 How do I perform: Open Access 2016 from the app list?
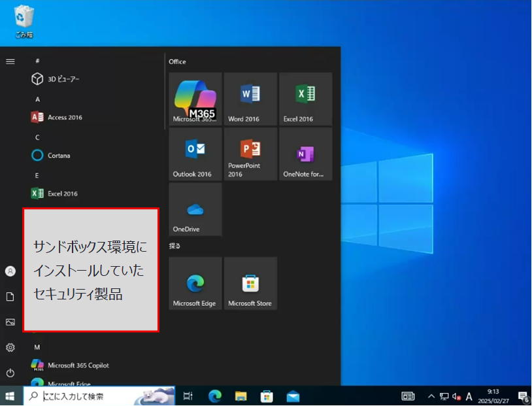click(65, 118)
